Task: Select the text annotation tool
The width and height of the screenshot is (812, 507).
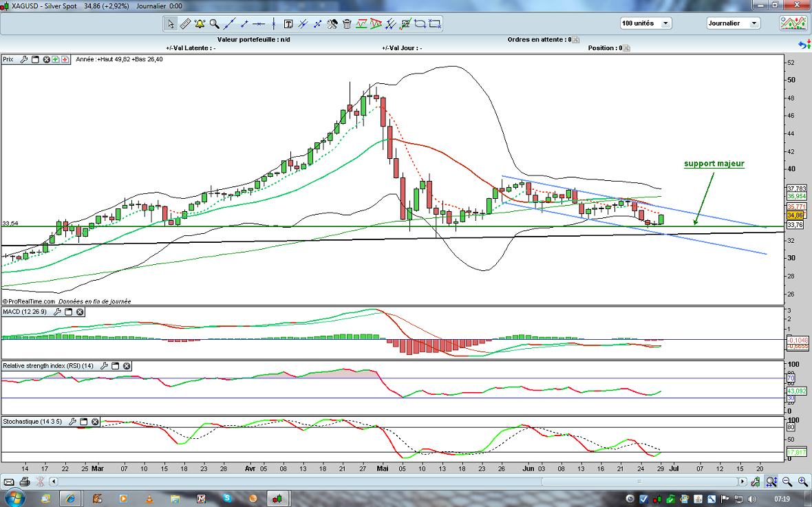Action: (288, 24)
